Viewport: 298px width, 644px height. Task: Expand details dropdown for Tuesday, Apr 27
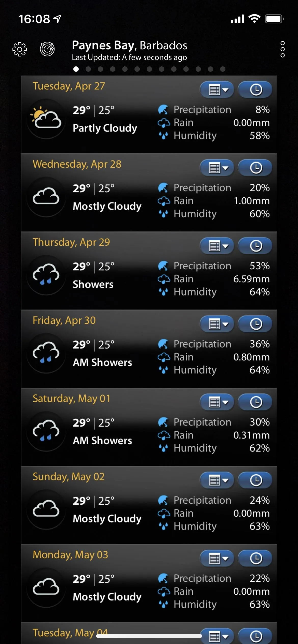pos(217,90)
